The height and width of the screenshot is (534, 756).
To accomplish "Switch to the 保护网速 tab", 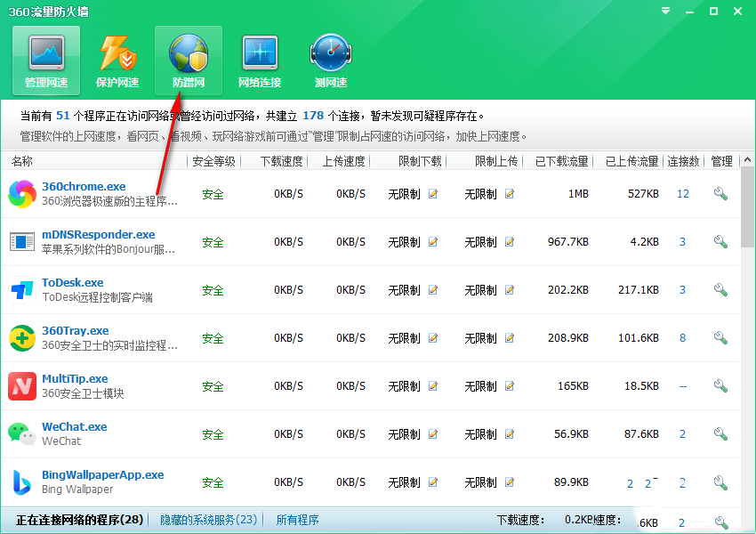I will pyautogui.click(x=117, y=61).
